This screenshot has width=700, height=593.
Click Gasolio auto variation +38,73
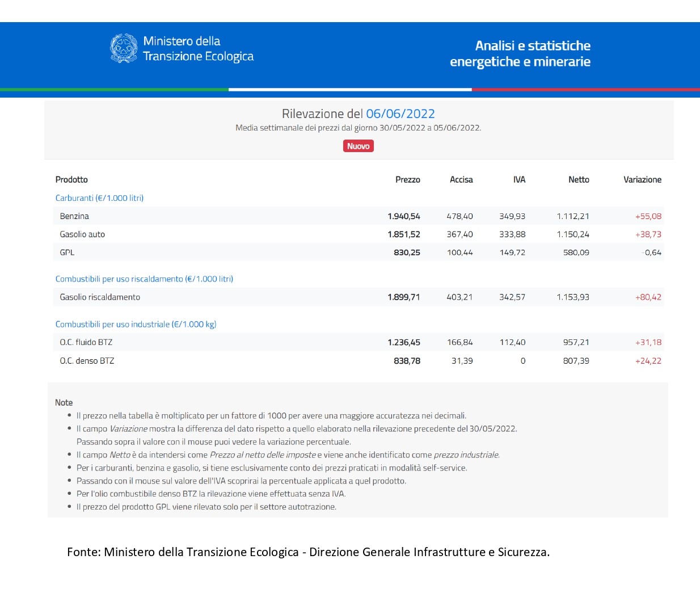[x=648, y=234]
